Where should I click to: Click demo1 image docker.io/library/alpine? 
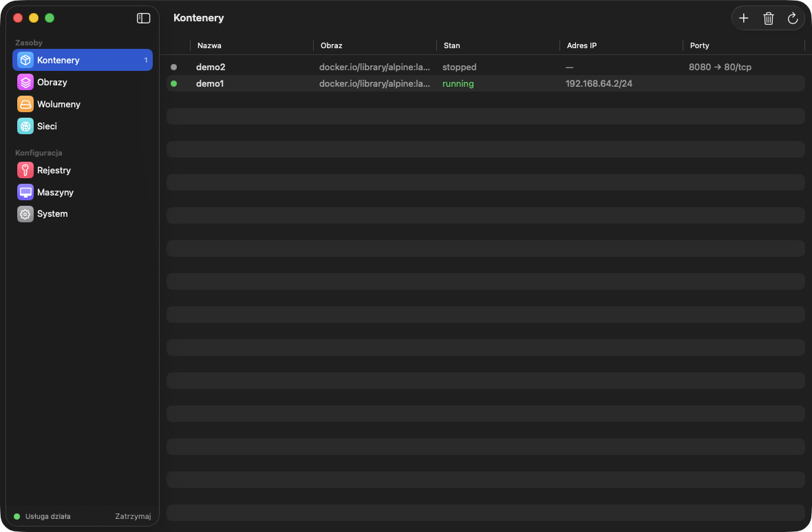(x=374, y=83)
